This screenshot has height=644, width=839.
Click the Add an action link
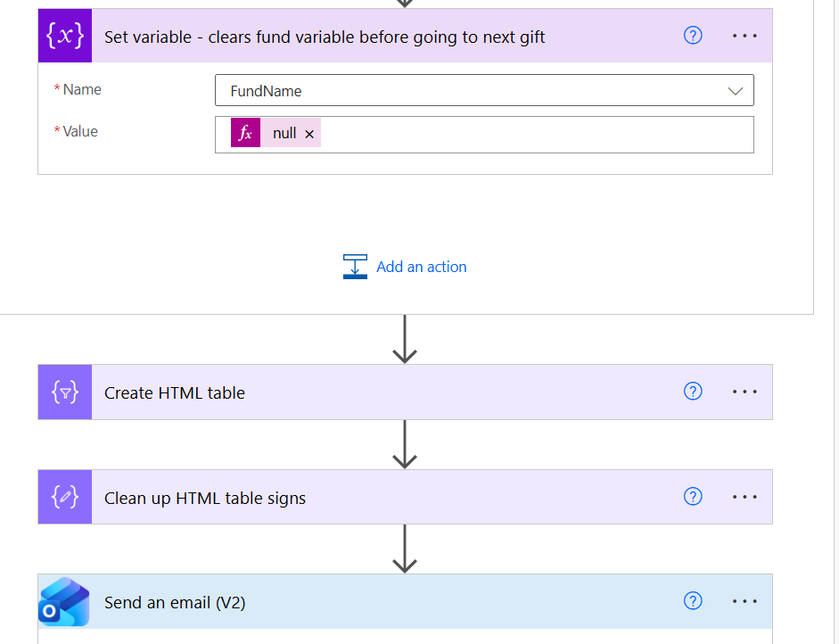[x=422, y=267]
